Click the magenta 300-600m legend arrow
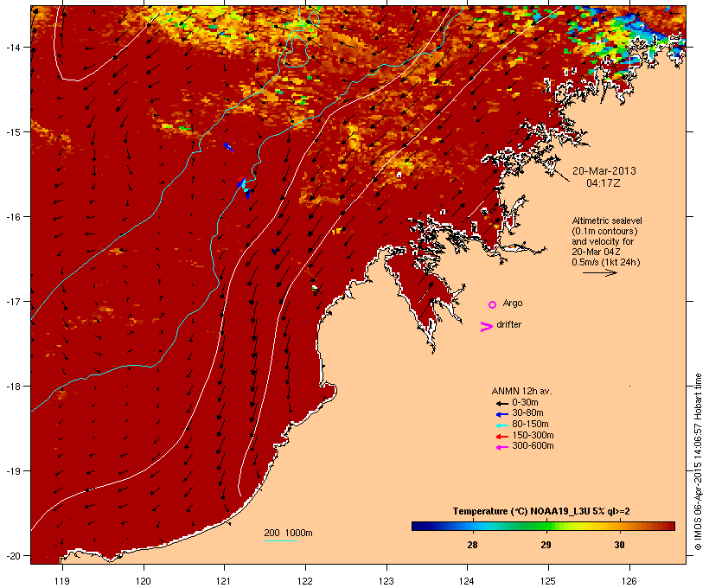The width and height of the screenshot is (709, 588). click(501, 447)
